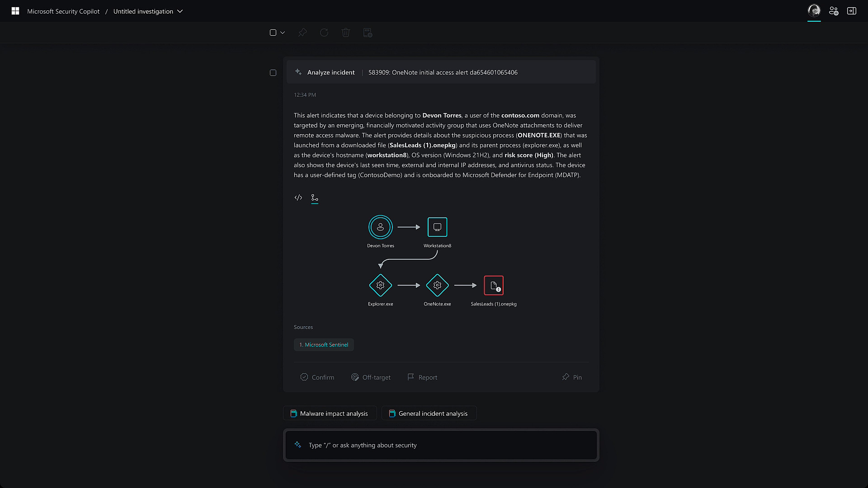Switch to code view with the </> icon
The image size is (868, 488).
click(298, 198)
